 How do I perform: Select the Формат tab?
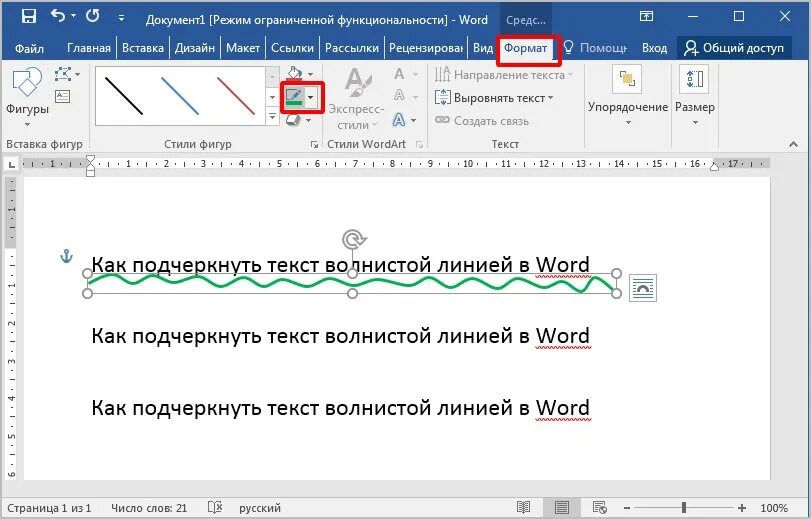point(525,48)
